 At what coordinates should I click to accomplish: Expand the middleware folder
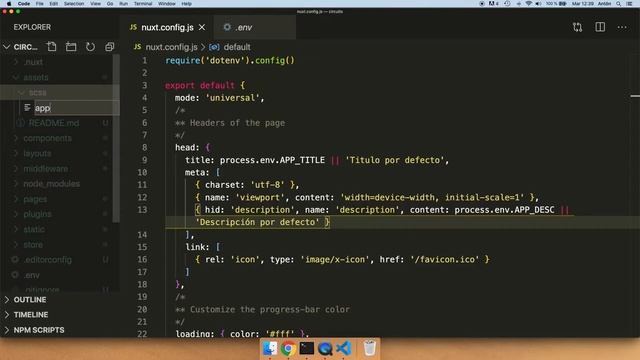16,169
